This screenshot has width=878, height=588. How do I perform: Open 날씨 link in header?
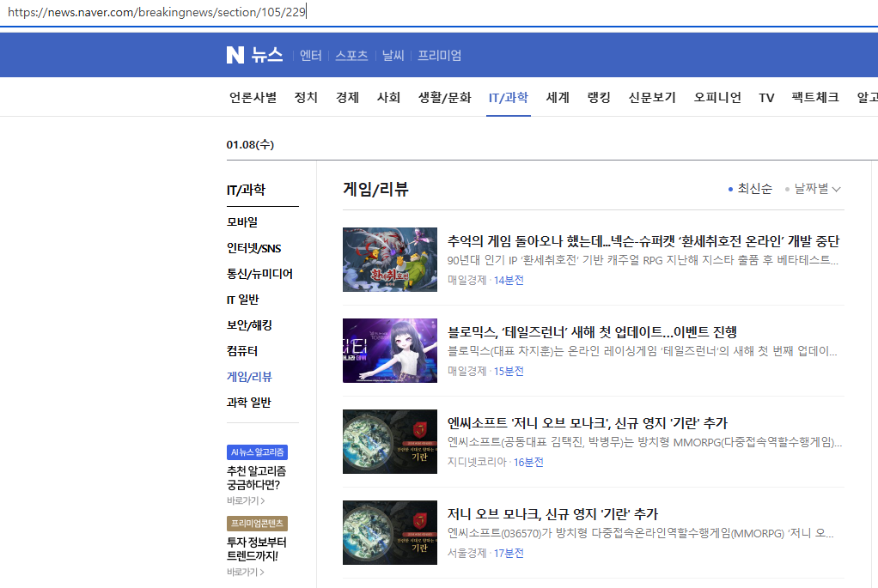pyautogui.click(x=393, y=56)
